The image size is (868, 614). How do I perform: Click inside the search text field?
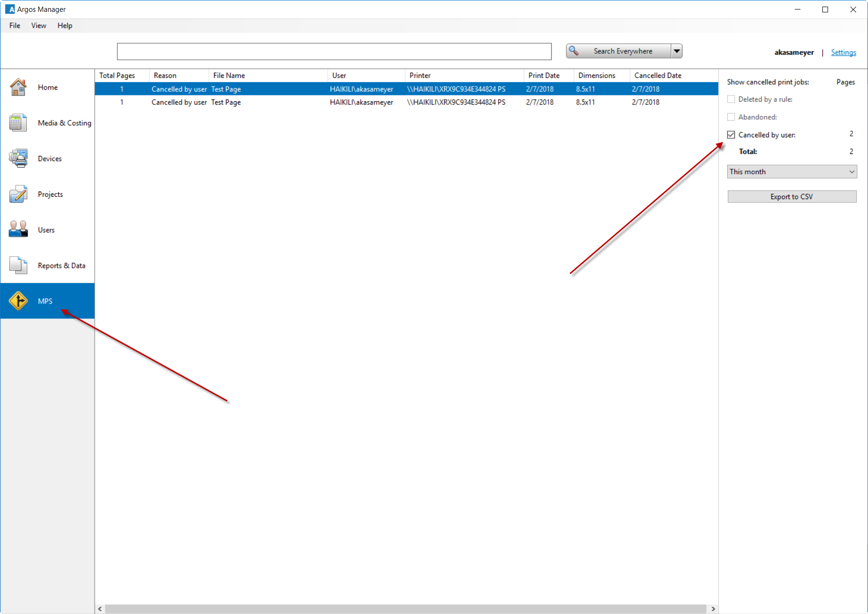pyautogui.click(x=334, y=51)
